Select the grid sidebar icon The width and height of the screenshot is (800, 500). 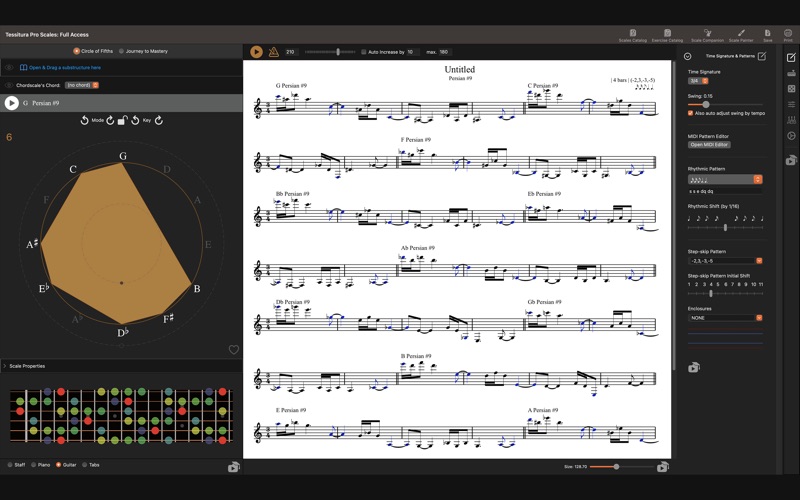click(791, 88)
